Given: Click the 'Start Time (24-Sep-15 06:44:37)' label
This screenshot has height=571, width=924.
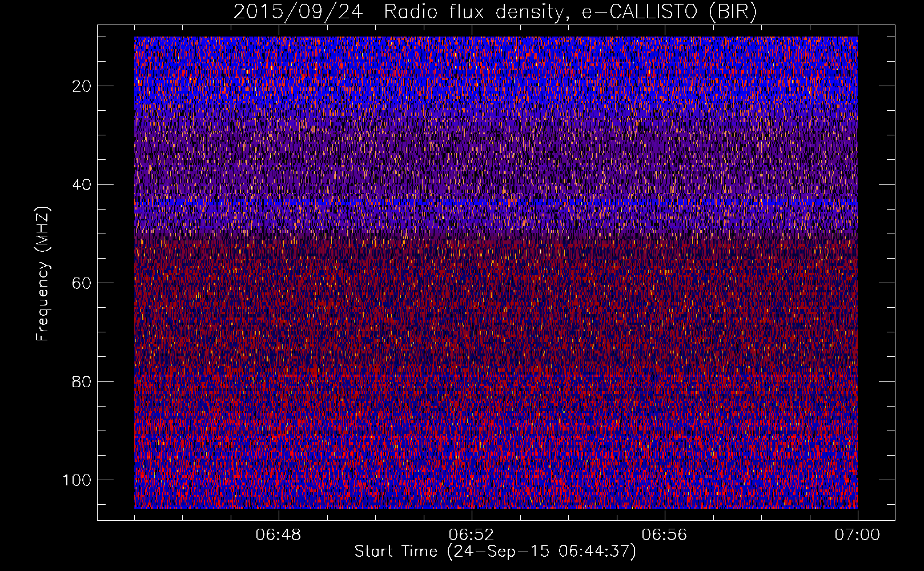Looking at the screenshot, I should 495,552.
